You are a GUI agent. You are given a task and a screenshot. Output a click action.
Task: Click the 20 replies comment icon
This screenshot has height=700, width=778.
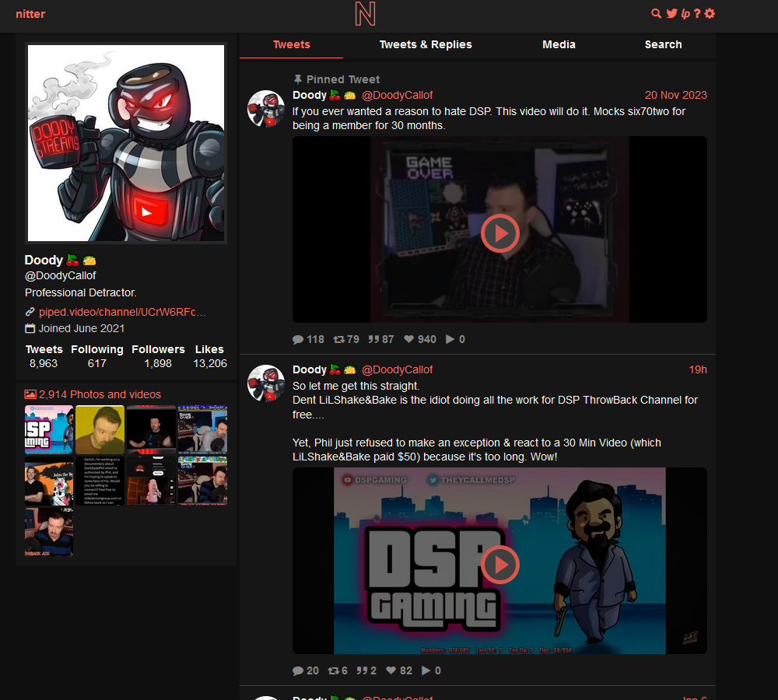point(298,670)
